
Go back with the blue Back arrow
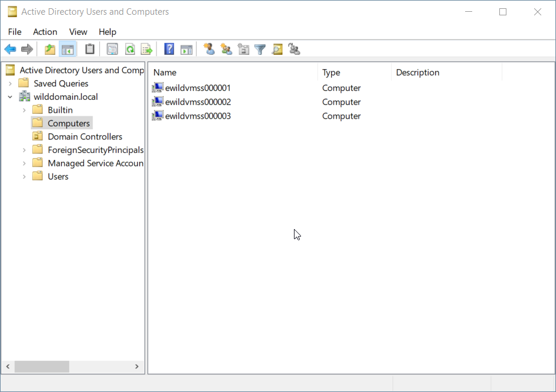[10, 49]
